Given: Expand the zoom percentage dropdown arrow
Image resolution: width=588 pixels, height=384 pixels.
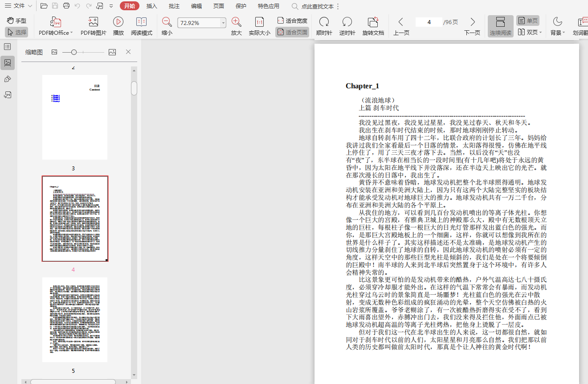Looking at the screenshot, I should [x=223, y=23].
